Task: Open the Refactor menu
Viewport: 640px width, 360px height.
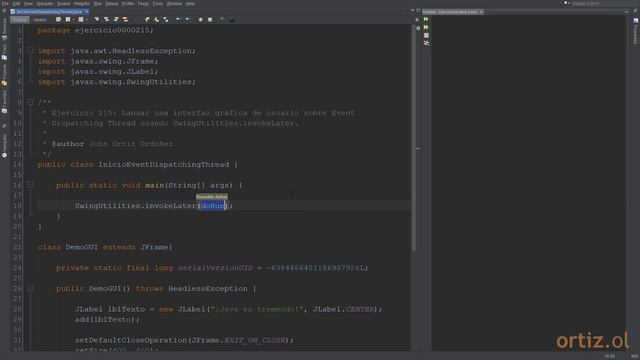Action: (82, 3)
